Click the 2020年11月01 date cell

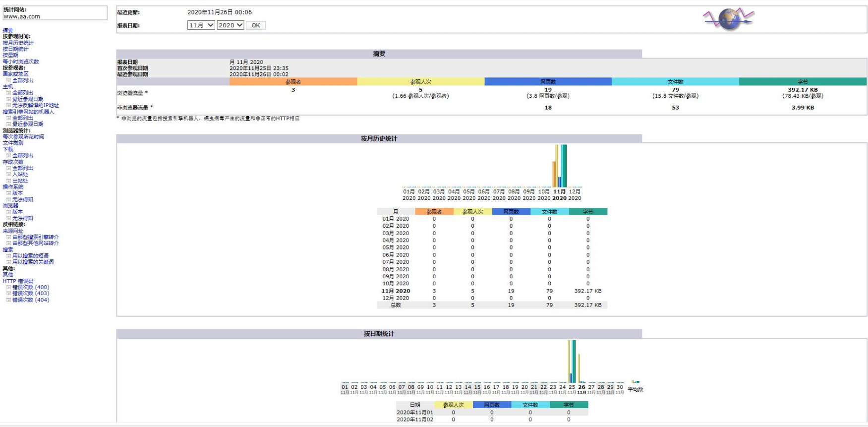415,413
